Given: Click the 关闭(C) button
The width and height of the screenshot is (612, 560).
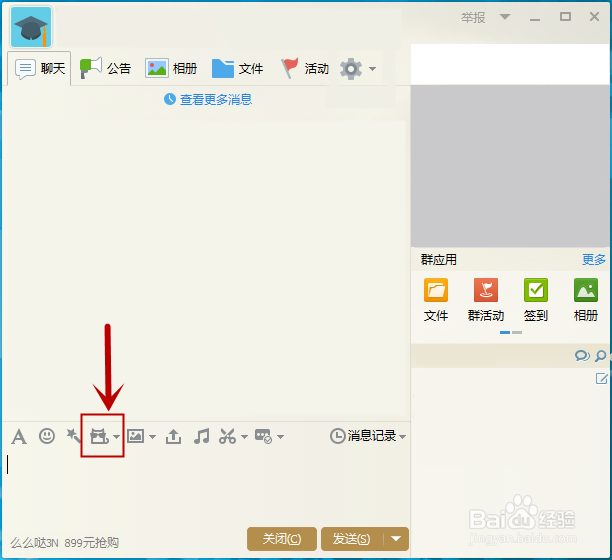Looking at the screenshot, I should pos(281,539).
